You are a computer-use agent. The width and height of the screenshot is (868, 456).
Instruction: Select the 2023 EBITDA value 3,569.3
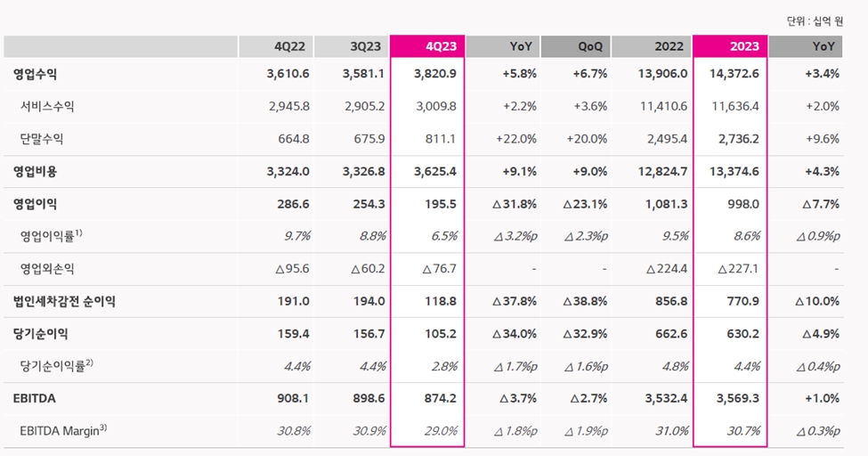pyautogui.click(x=735, y=399)
